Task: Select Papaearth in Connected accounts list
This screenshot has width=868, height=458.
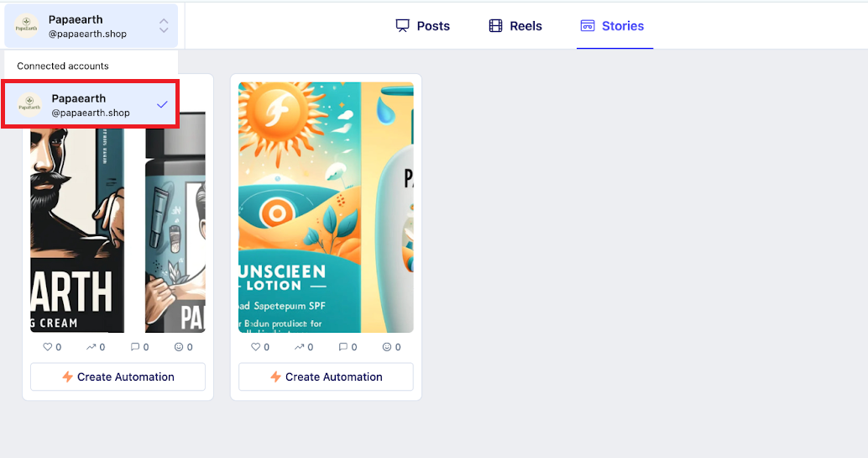Action: (x=90, y=105)
